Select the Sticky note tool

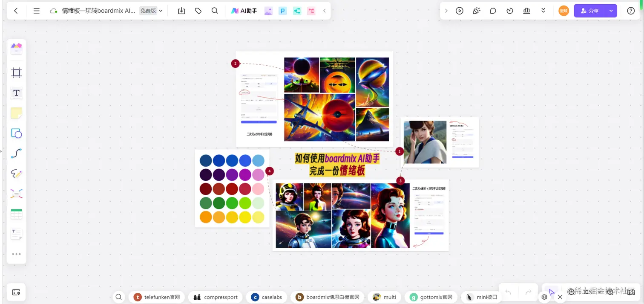16,113
